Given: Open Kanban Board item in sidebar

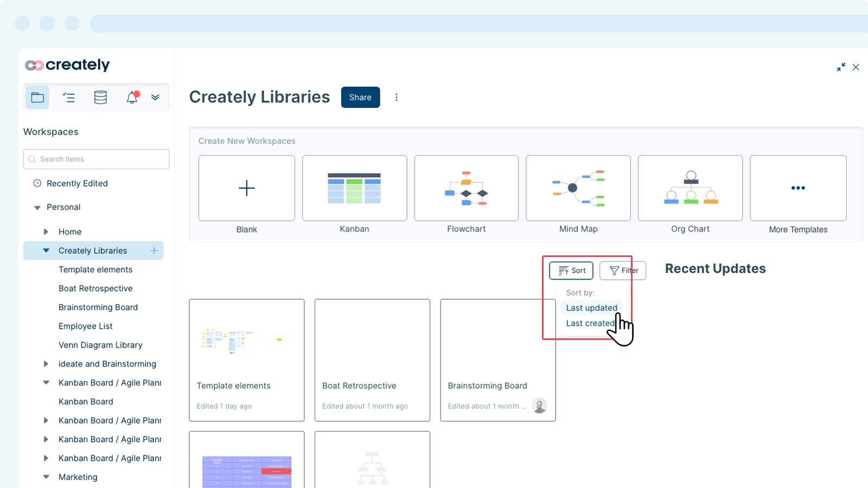Looking at the screenshot, I should [86, 402].
